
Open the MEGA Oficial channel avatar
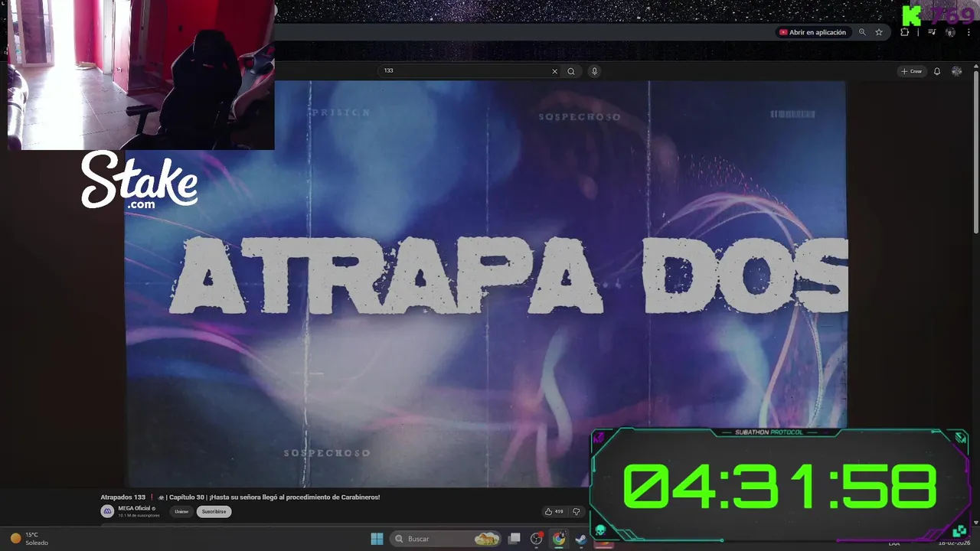coord(107,511)
